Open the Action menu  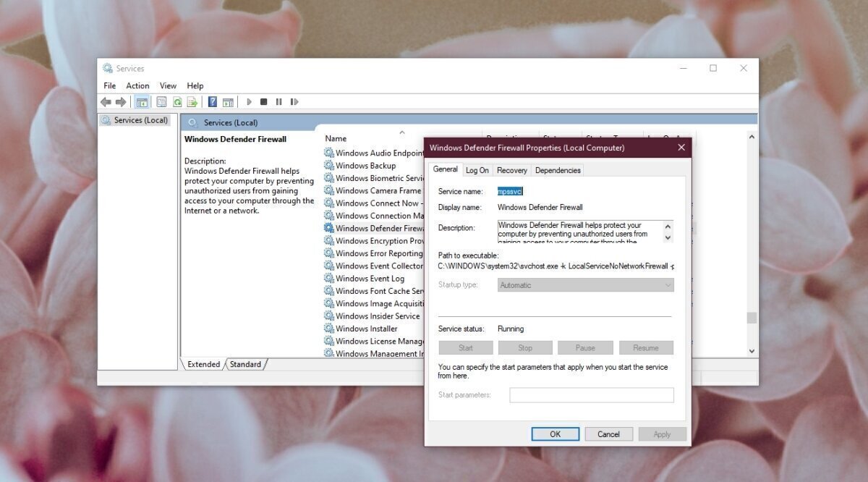[137, 85]
